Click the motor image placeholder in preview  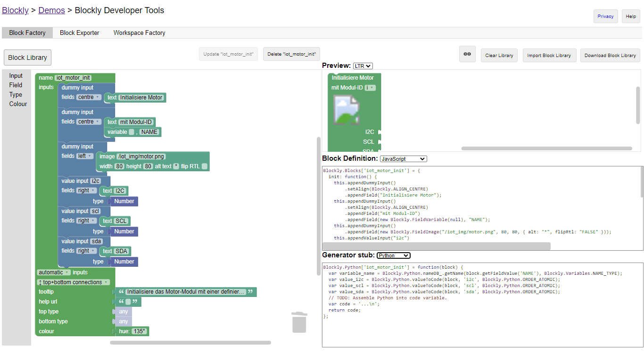pyautogui.click(x=347, y=109)
